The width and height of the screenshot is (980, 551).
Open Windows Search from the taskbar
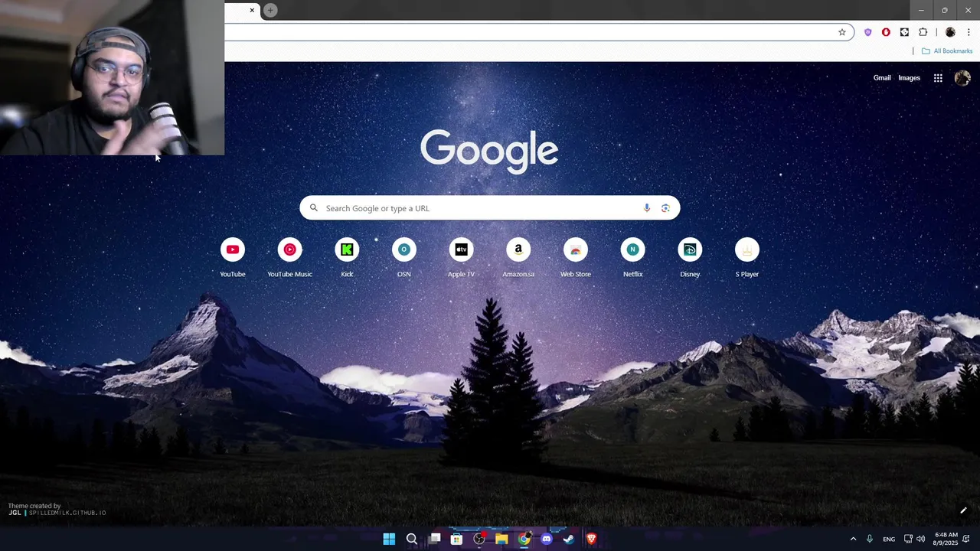click(411, 539)
